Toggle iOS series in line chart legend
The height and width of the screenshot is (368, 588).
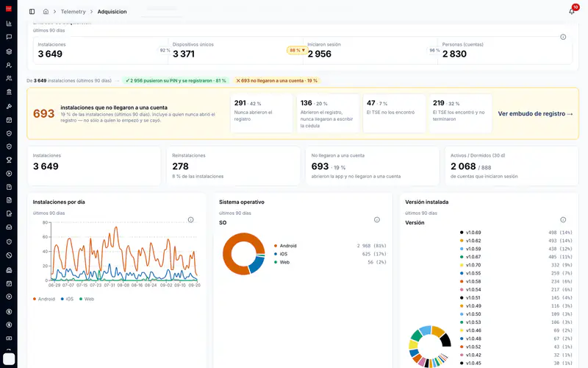point(67,299)
